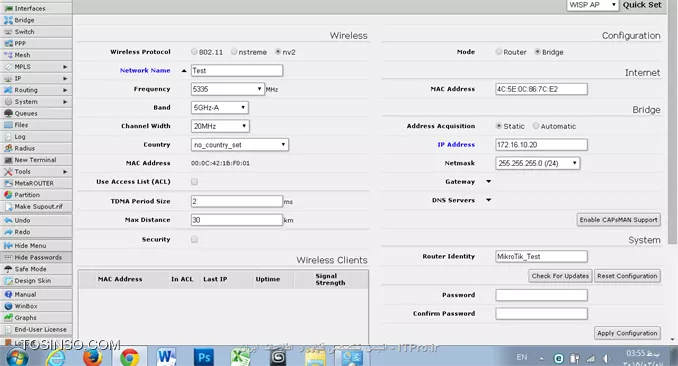Expand the System submenu
The width and height of the screenshot is (678, 366).
pyautogui.click(x=65, y=102)
